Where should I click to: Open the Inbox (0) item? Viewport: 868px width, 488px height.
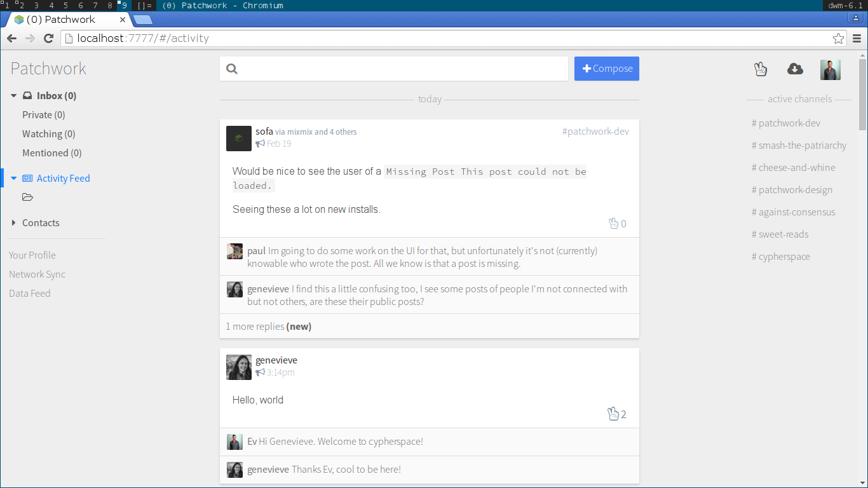pyautogui.click(x=57, y=96)
